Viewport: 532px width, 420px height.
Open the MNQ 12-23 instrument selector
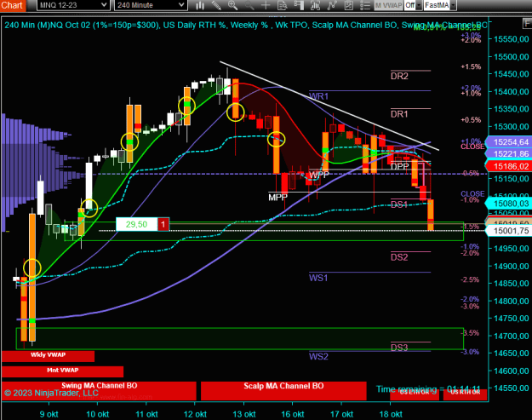(x=73, y=5)
